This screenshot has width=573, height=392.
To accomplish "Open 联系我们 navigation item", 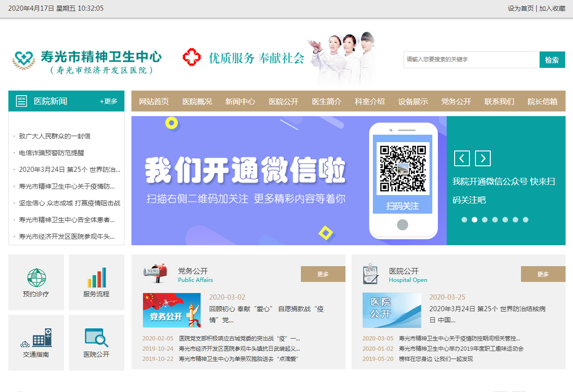I will (x=499, y=101).
